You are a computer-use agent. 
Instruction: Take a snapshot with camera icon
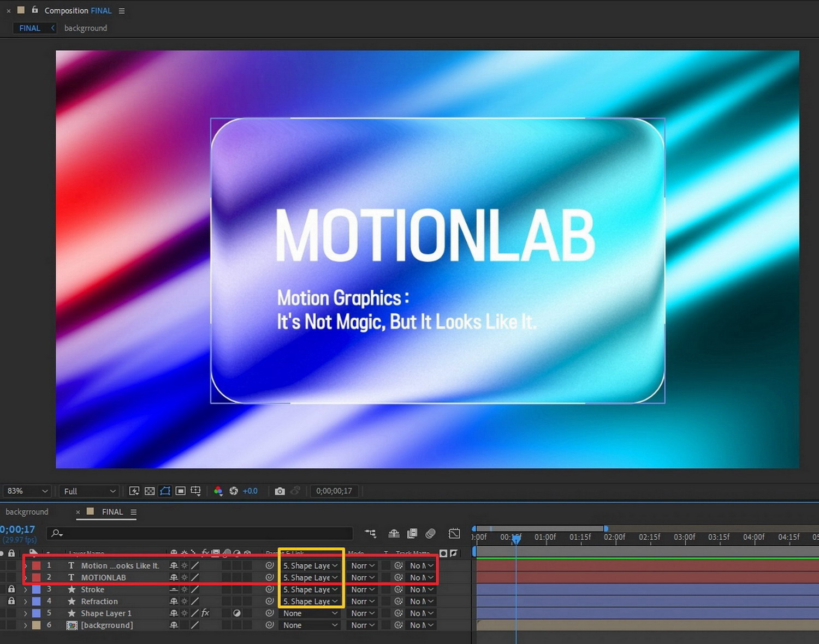(x=280, y=491)
